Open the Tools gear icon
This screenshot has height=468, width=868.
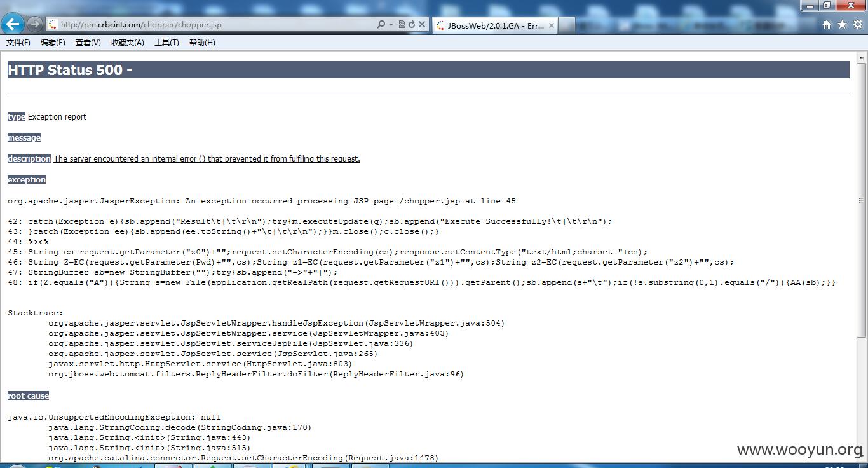(857, 25)
